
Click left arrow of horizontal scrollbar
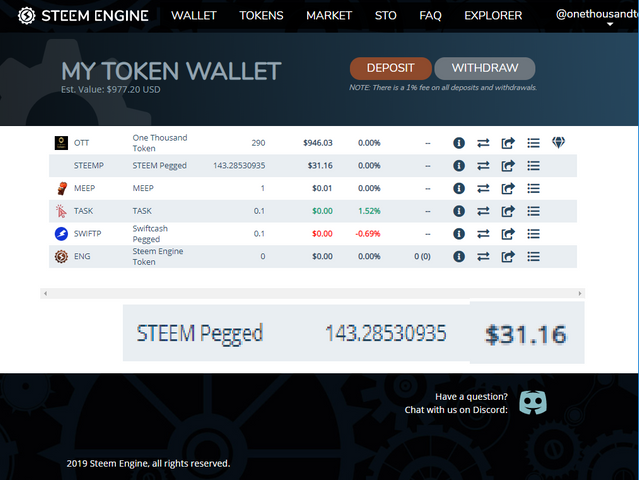pos(45,293)
